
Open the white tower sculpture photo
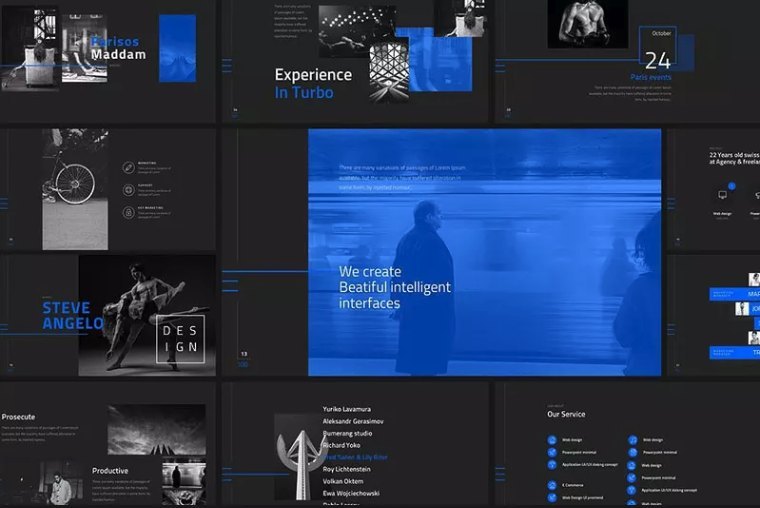click(299, 457)
